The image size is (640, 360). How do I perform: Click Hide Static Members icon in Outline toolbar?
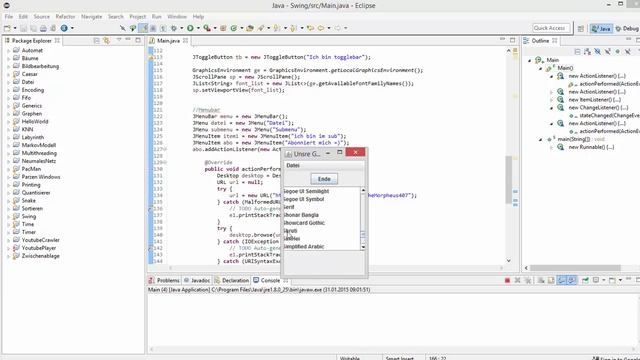[608, 51]
